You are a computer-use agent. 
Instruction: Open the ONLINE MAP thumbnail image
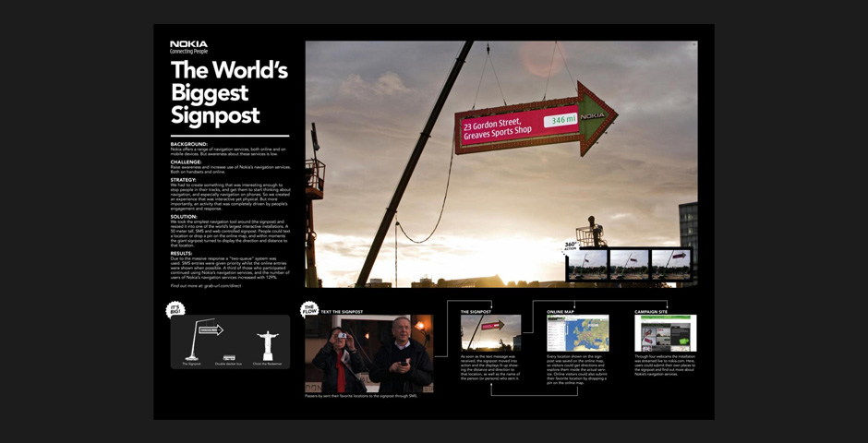[x=578, y=333]
